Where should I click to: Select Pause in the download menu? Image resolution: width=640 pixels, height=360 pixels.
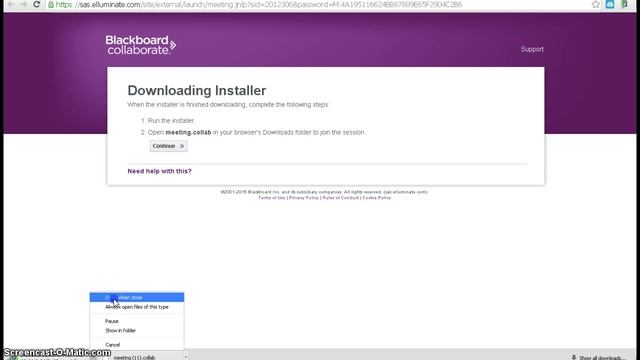[x=137, y=321]
